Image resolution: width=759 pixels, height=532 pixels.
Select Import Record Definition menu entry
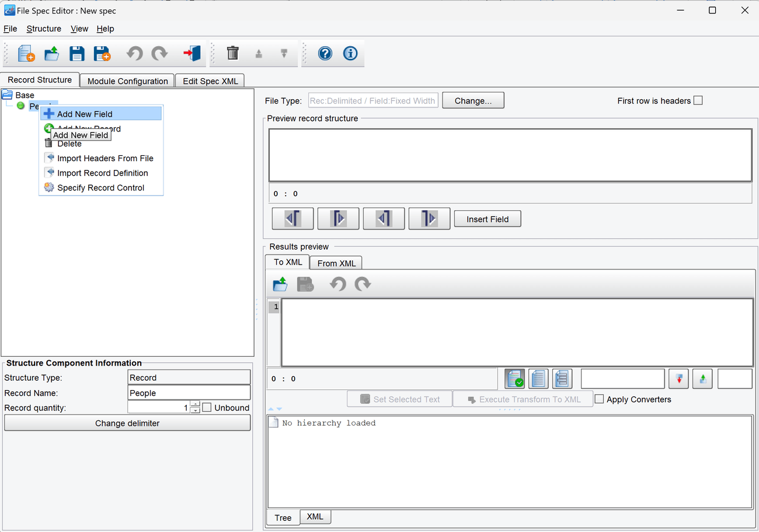tap(100, 173)
